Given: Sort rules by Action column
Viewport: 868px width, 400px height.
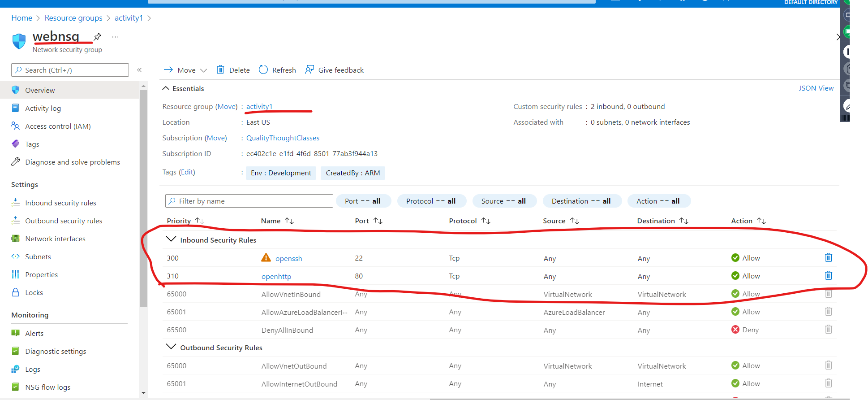Looking at the screenshot, I should (x=748, y=221).
